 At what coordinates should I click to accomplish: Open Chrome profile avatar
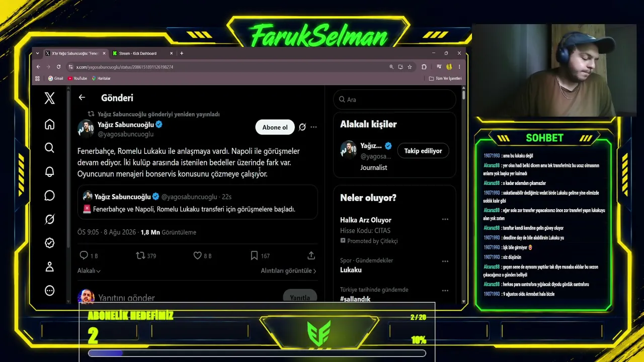pyautogui.click(x=449, y=67)
